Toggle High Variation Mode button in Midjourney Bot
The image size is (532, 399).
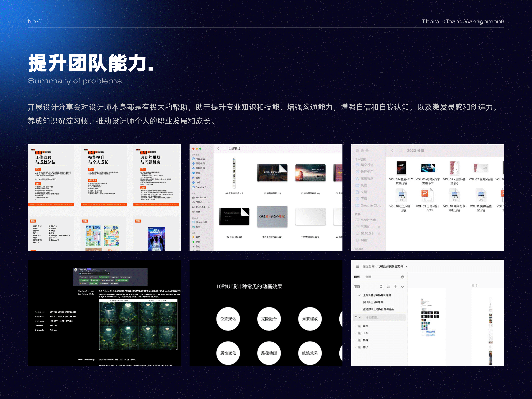[107, 280]
